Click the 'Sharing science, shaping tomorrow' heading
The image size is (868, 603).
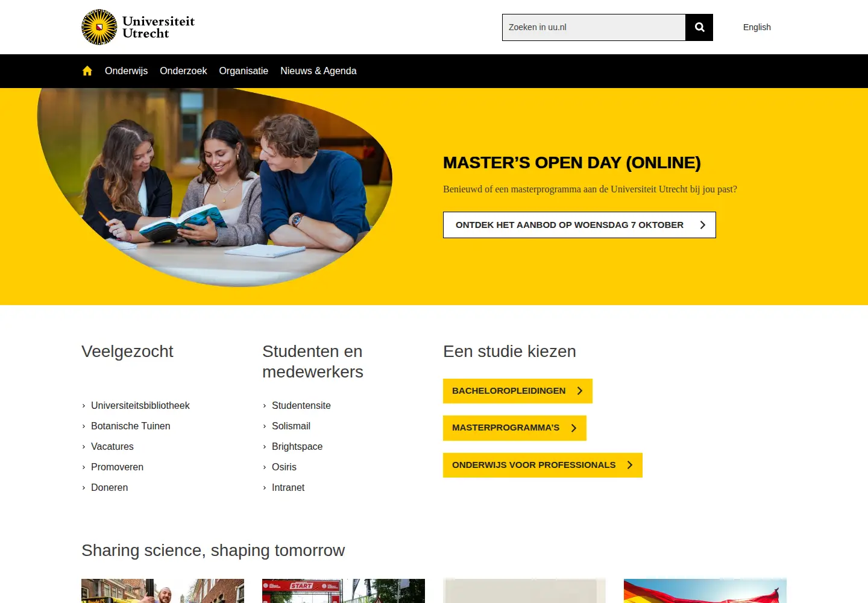(x=213, y=551)
